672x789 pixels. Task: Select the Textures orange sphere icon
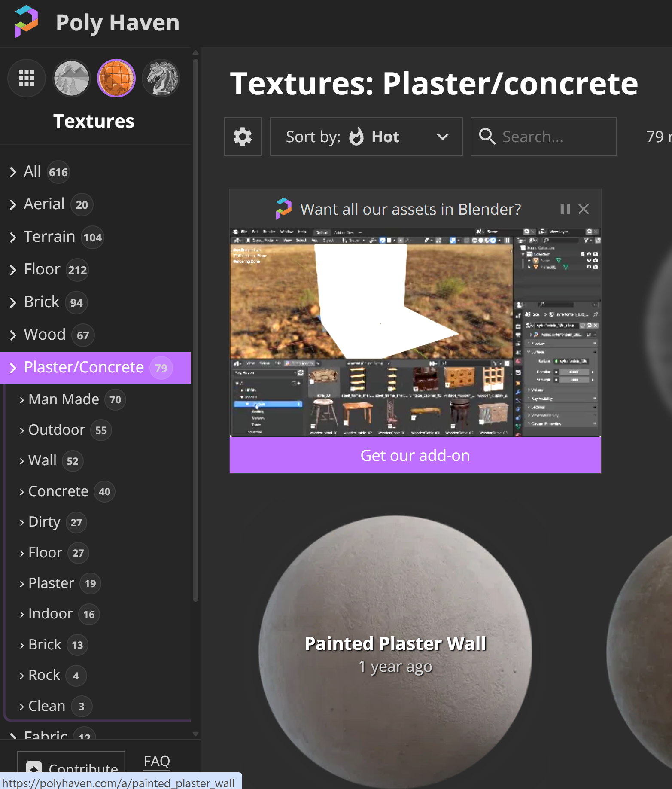[x=116, y=78]
